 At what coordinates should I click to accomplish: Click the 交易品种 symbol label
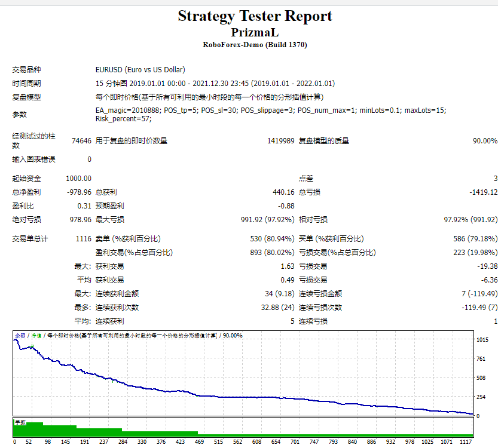coord(26,70)
